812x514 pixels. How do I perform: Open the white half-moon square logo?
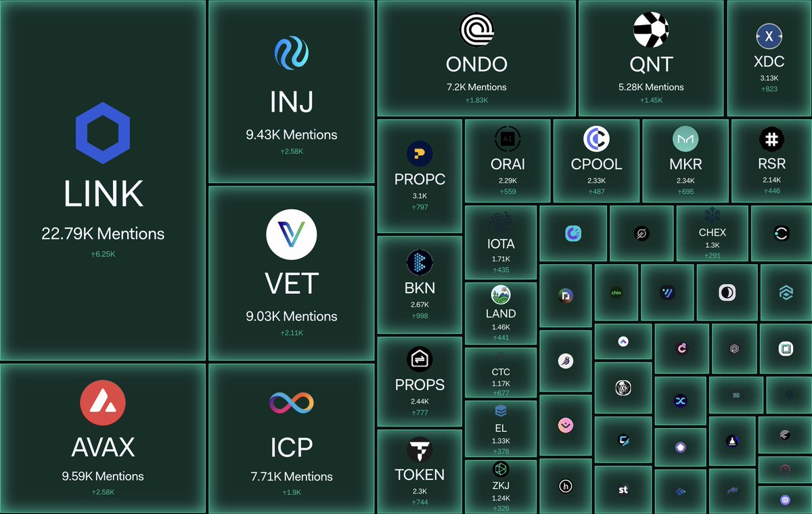(727, 293)
